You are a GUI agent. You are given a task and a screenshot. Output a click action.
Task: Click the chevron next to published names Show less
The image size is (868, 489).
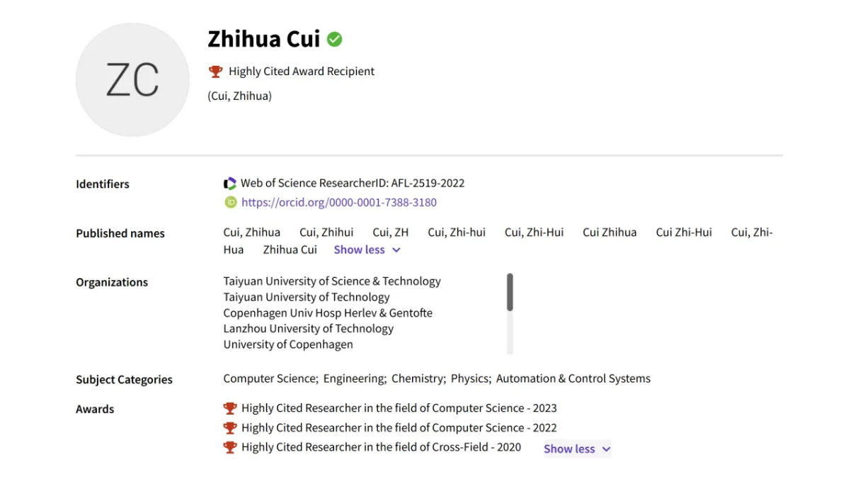[x=396, y=250]
